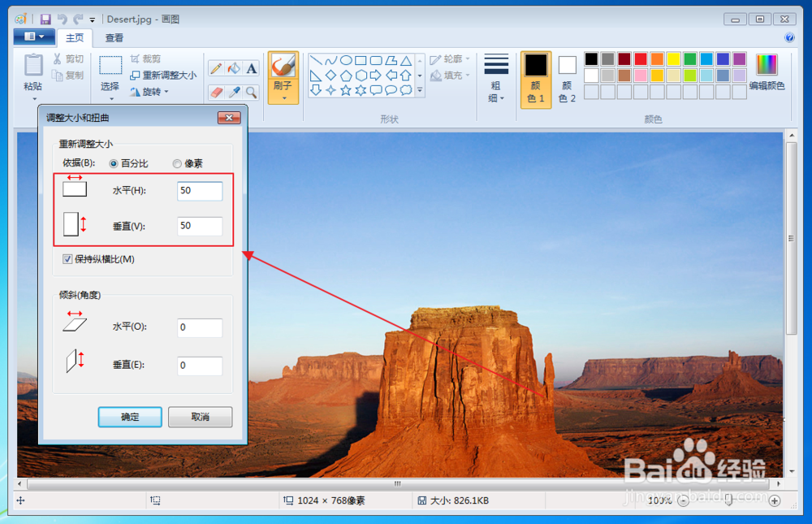Screen dimensions: 812x524
Task: Expand the shapes gallery more arrow
Action: pyautogui.click(x=420, y=91)
